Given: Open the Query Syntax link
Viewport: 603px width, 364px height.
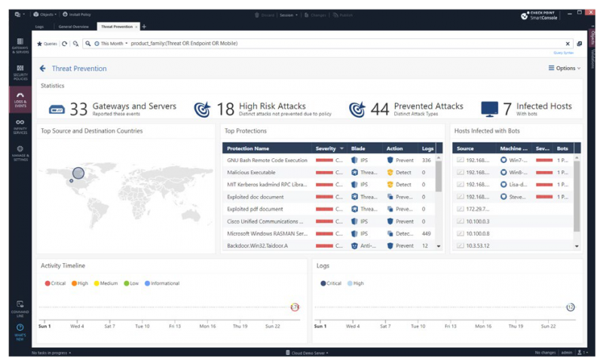Looking at the screenshot, I should pyautogui.click(x=563, y=53).
